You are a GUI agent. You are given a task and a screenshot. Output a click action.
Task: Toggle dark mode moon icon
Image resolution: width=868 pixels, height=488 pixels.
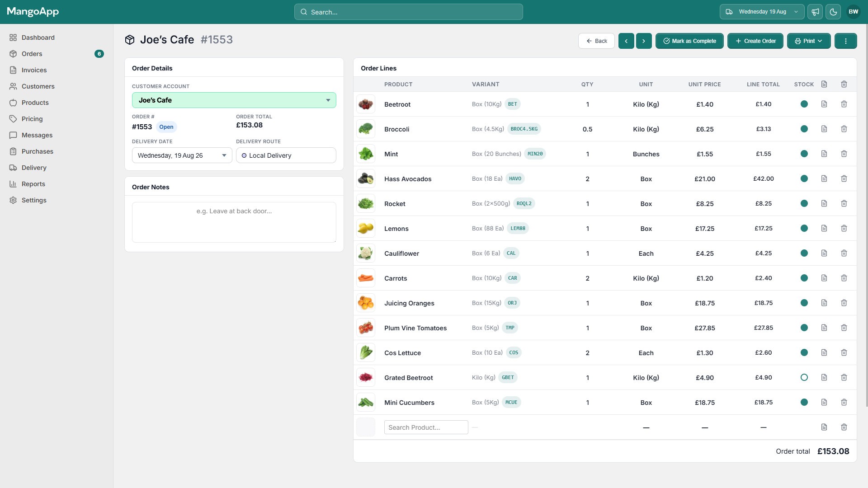(833, 12)
